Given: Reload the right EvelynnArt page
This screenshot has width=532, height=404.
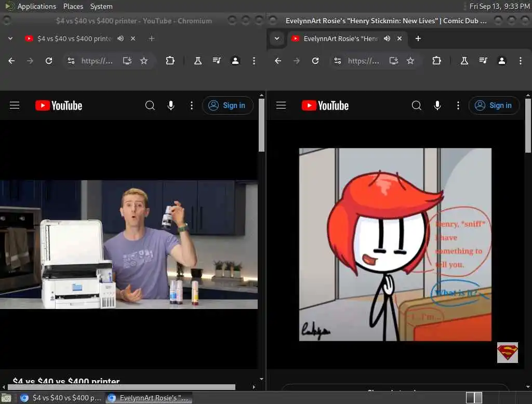Looking at the screenshot, I should coord(315,61).
